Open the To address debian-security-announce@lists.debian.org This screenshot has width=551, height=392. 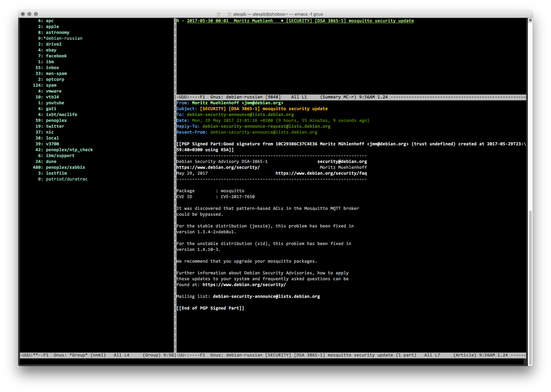click(240, 114)
